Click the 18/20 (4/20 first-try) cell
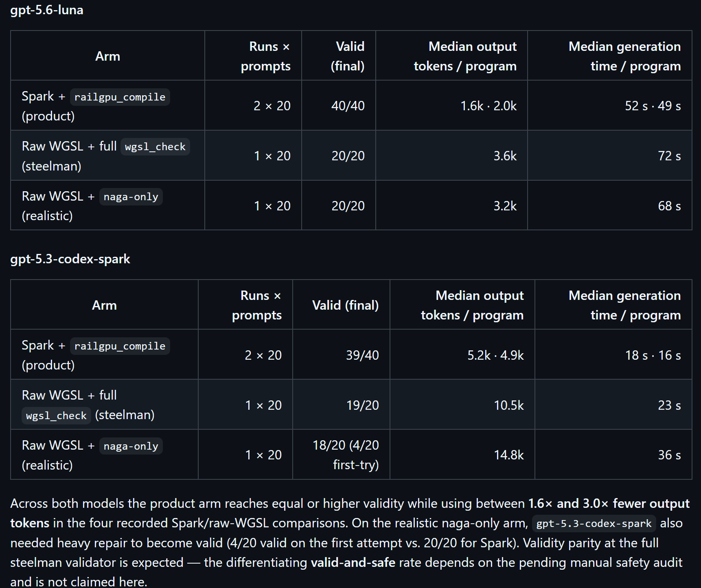Viewport: 701px width, 588px height. click(x=341, y=455)
